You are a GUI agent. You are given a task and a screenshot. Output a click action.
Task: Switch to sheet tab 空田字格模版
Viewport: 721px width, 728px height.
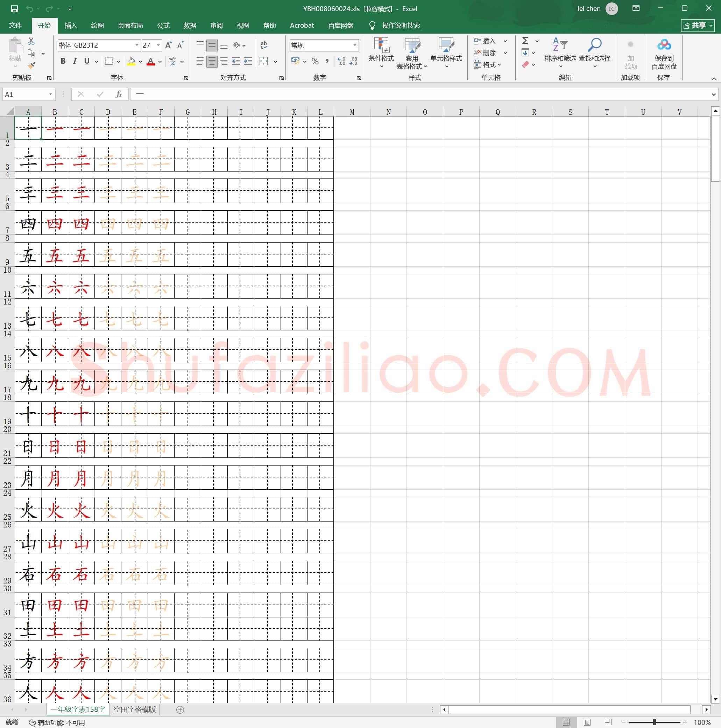point(134,709)
